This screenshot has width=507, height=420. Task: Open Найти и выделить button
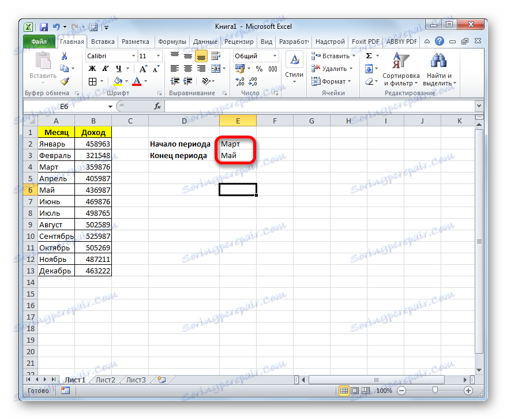439,69
